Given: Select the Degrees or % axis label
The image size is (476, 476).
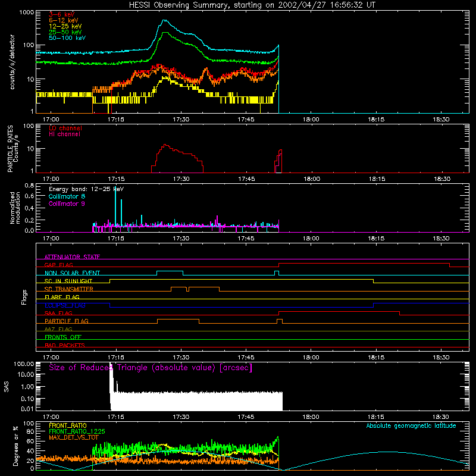Looking at the screenshot, I should pyautogui.click(x=15, y=446).
